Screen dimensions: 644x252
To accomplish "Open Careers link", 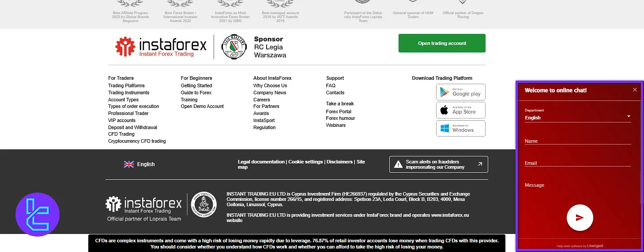I will 262,100.
